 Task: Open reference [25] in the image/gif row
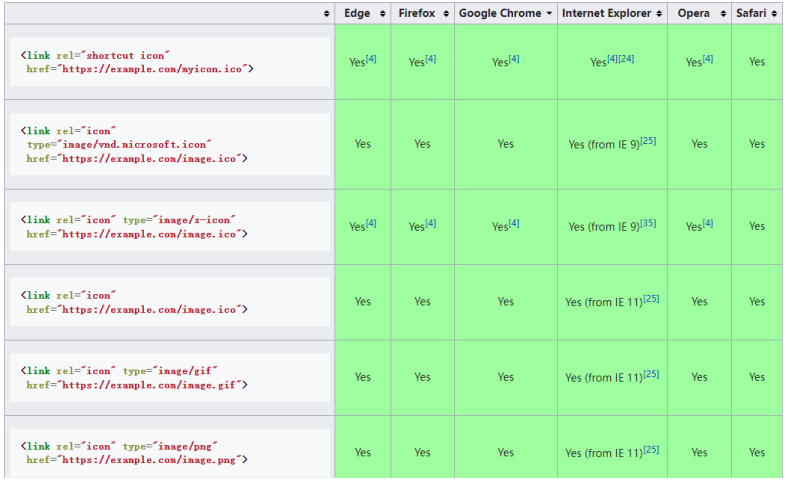pos(651,374)
